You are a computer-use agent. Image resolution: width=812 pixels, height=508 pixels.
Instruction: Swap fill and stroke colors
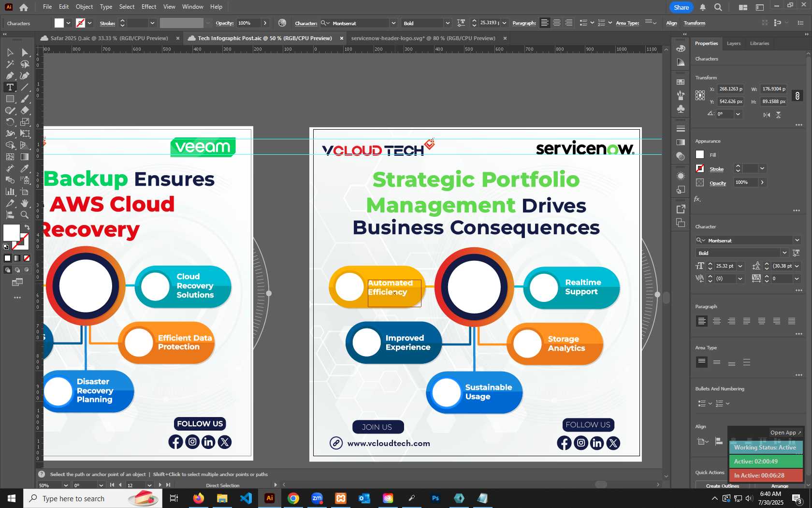pos(27,227)
